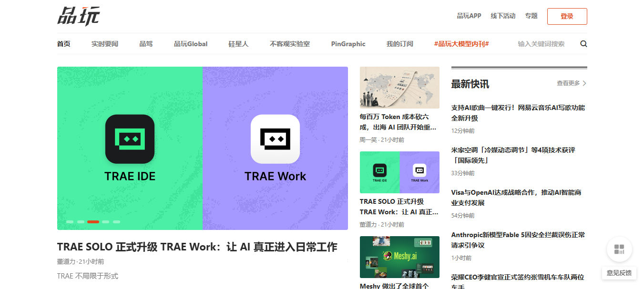Open news 米家空调「冷媒动态调节」
The image size is (644, 289).
tap(513, 155)
